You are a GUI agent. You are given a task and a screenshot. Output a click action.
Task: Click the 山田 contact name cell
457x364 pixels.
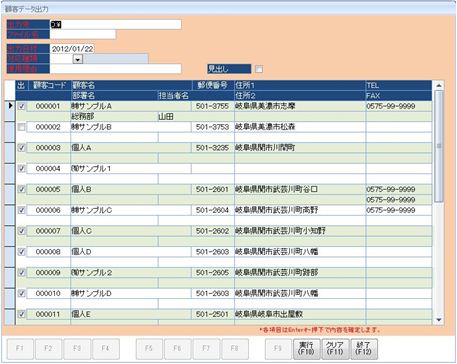[x=196, y=117]
